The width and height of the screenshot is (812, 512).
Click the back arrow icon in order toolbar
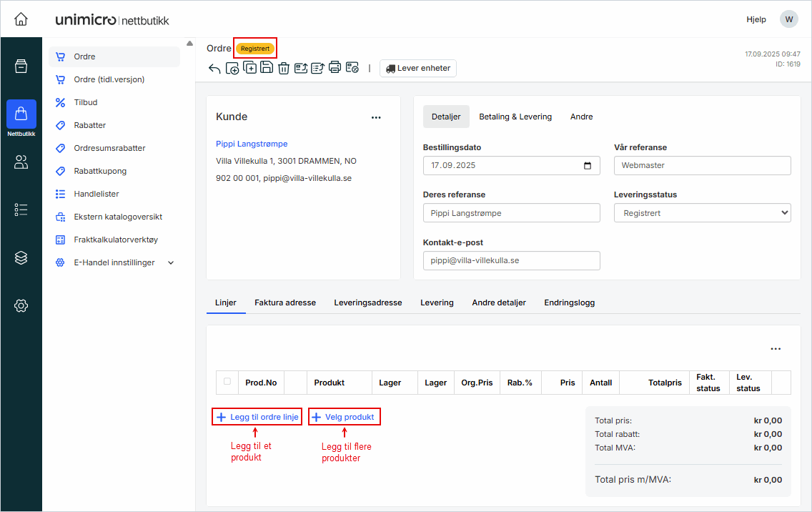214,69
